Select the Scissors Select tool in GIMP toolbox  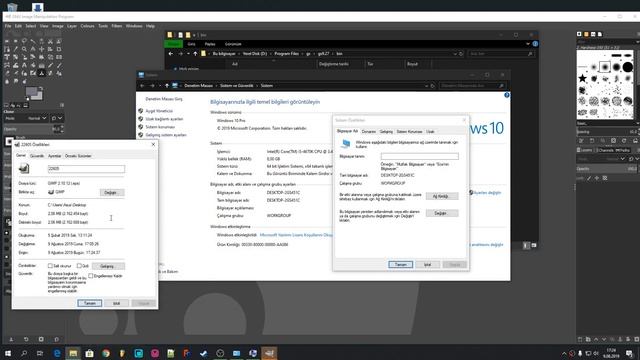click(x=50, y=41)
